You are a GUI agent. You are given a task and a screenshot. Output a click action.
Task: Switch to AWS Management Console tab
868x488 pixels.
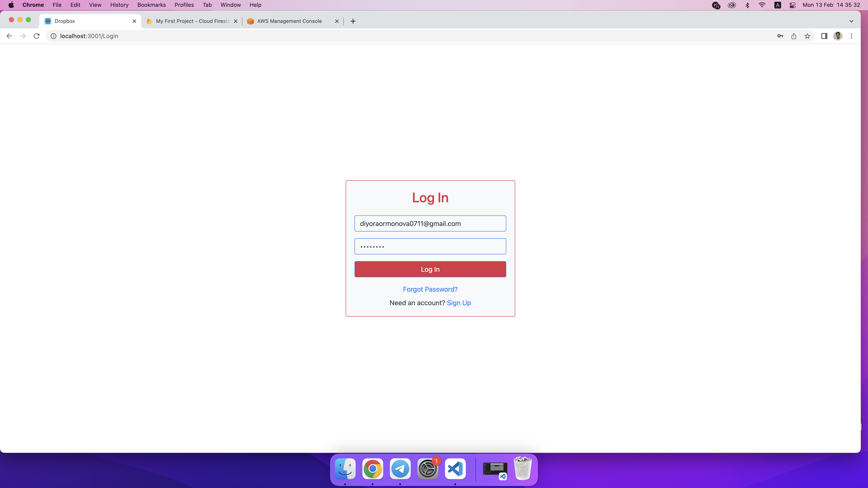click(289, 21)
